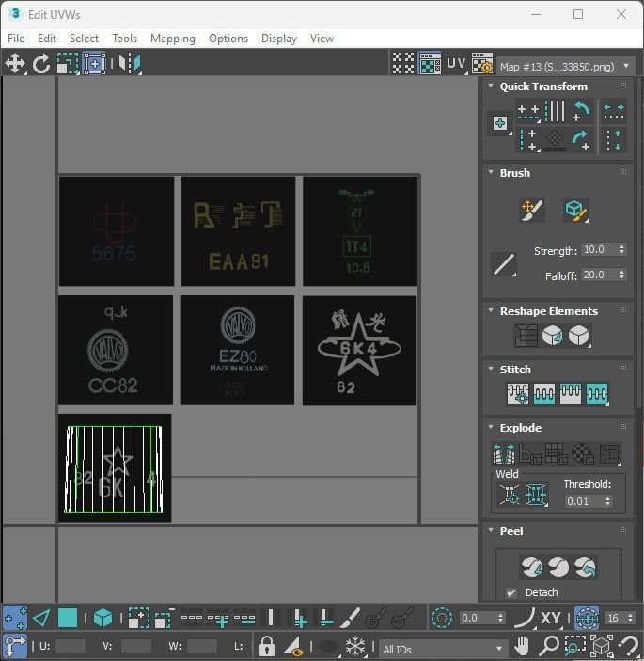Click Align Vertically in Quick Transform
Viewport: 644px width, 661px height.
(528, 140)
